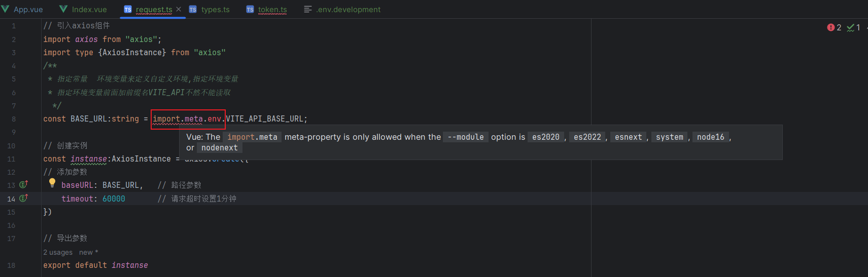Click the 'new *' author inlay hint

click(88, 252)
